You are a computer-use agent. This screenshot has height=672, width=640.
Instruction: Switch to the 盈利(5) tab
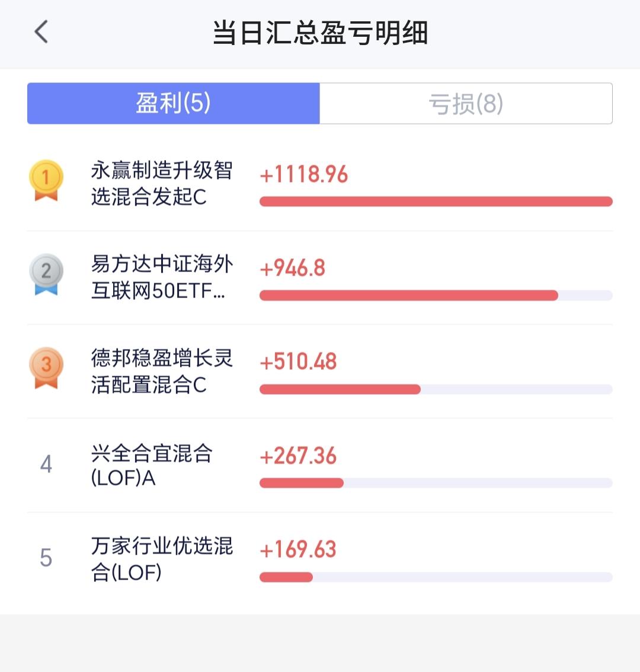pos(173,103)
